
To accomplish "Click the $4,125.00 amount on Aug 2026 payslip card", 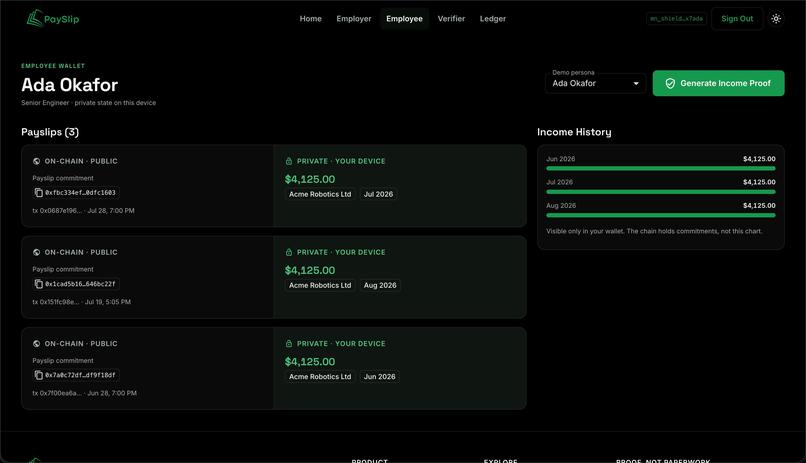I will 310,270.
